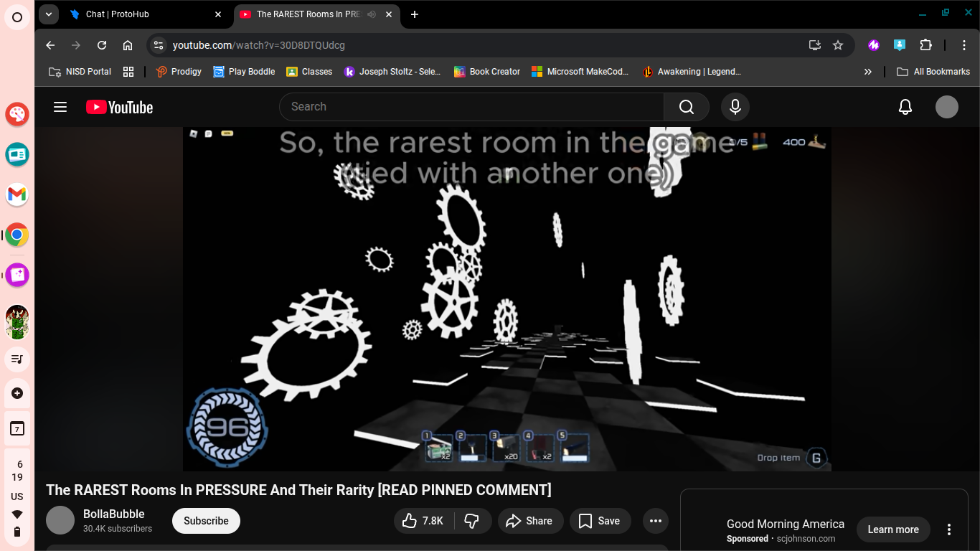
Task: Open YouTube notifications bell
Action: pos(905,106)
